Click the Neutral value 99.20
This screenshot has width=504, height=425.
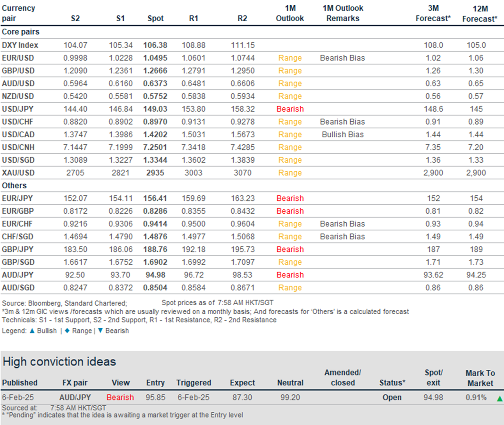[290, 397]
